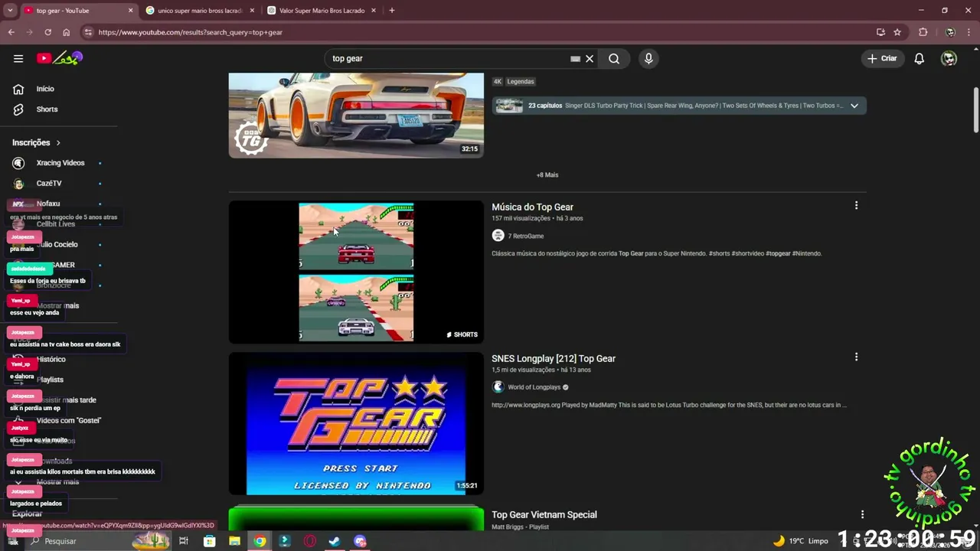Screen dimensions: 980x551
Task: Open Steam on taskbar
Action: [x=335, y=541]
